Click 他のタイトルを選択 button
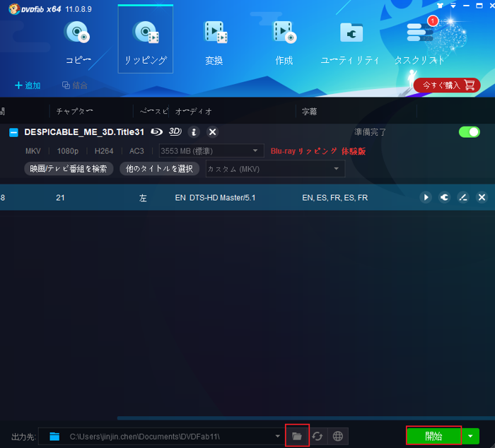 159,168
